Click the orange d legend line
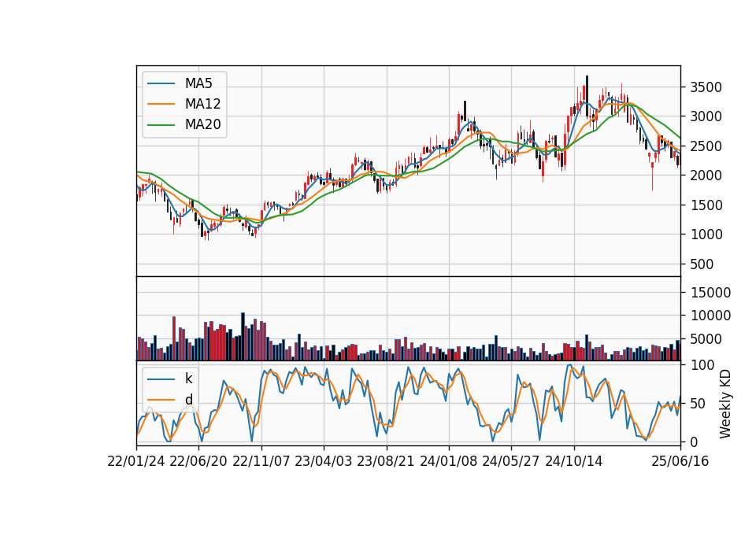Screen dimensions: 756x543 click(161, 400)
